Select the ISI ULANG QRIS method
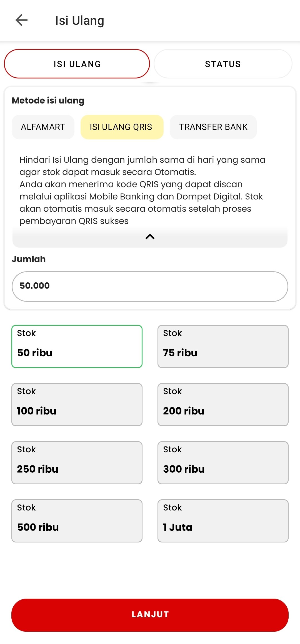Viewport: 300px width, 644px height. (x=121, y=127)
